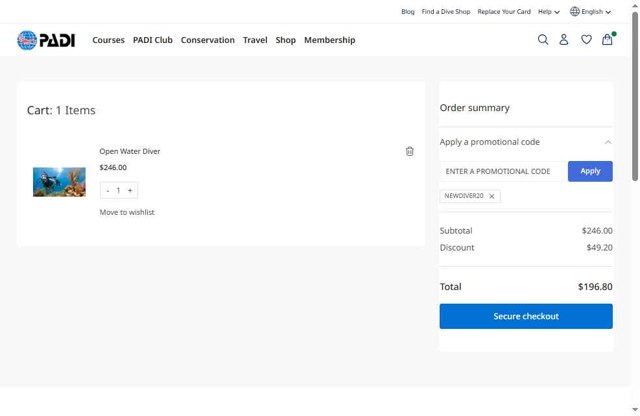The height and width of the screenshot is (416, 640).
Task: Click the quantity value 1
Action: 118,191
